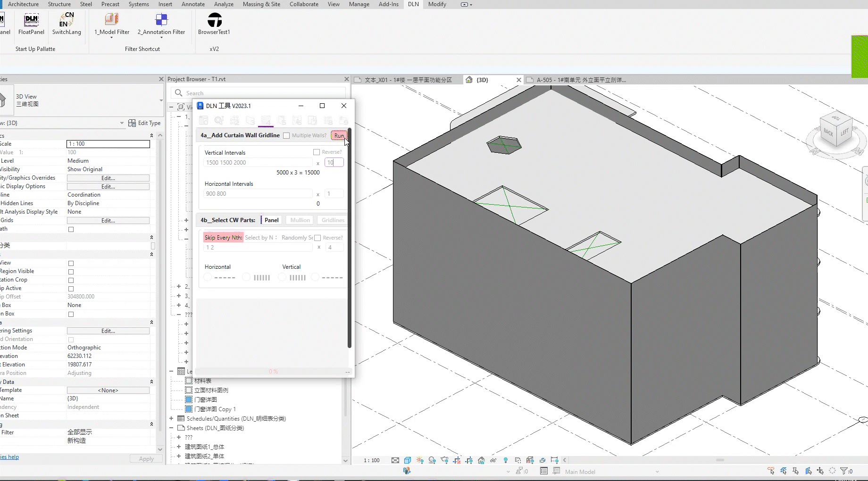This screenshot has width=868, height=481.
Task: Launch the BrowserTest1 tool
Action: [214, 24]
